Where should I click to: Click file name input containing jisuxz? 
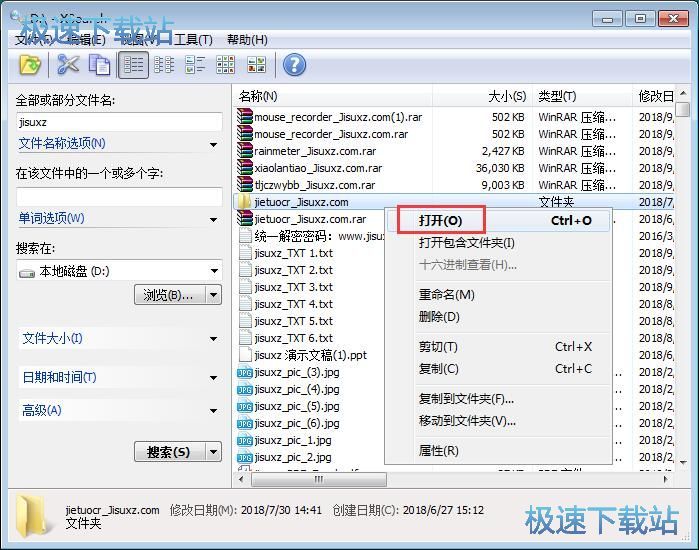119,122
